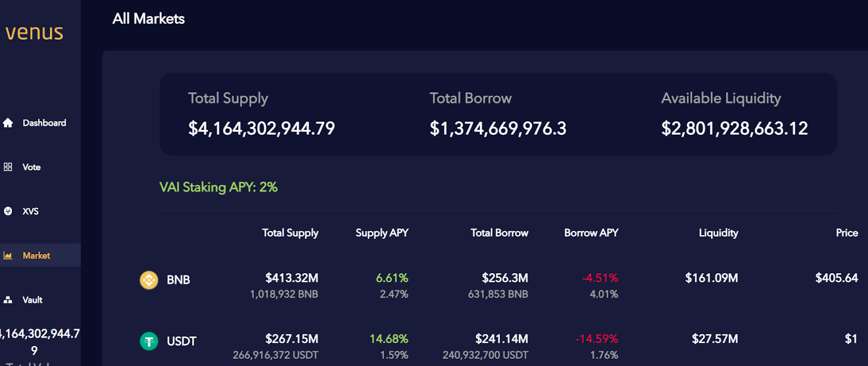Viewport: 868px width, 366px height.
Task: Click BNB price $405.64
Action: (837, 278)
